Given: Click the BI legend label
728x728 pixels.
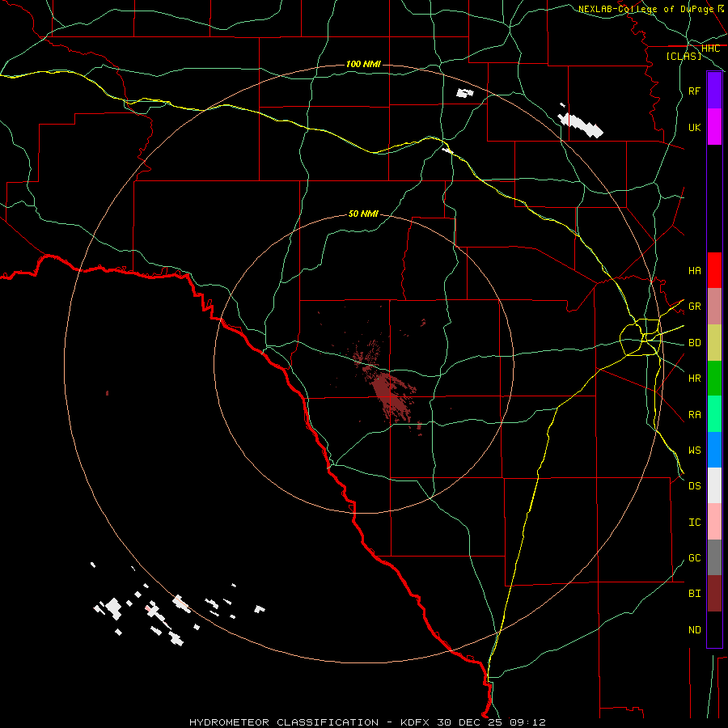Looking at the screenshot, I should [695, 594].
